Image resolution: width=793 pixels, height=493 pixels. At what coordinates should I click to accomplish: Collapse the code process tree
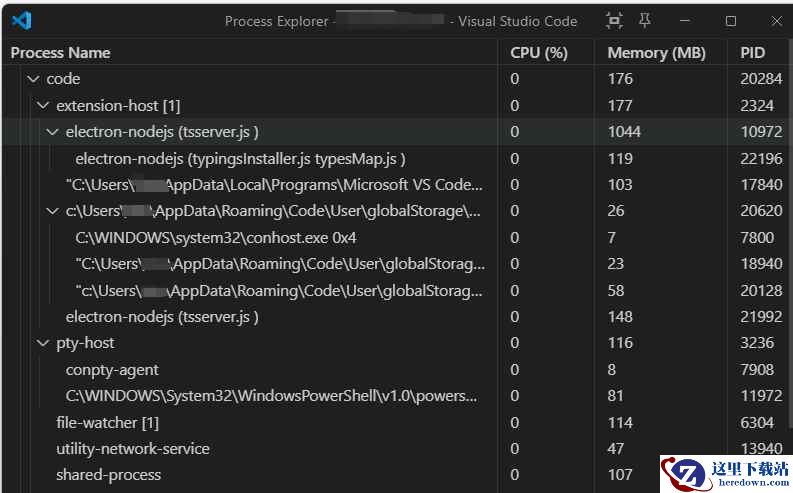point(33,79)
